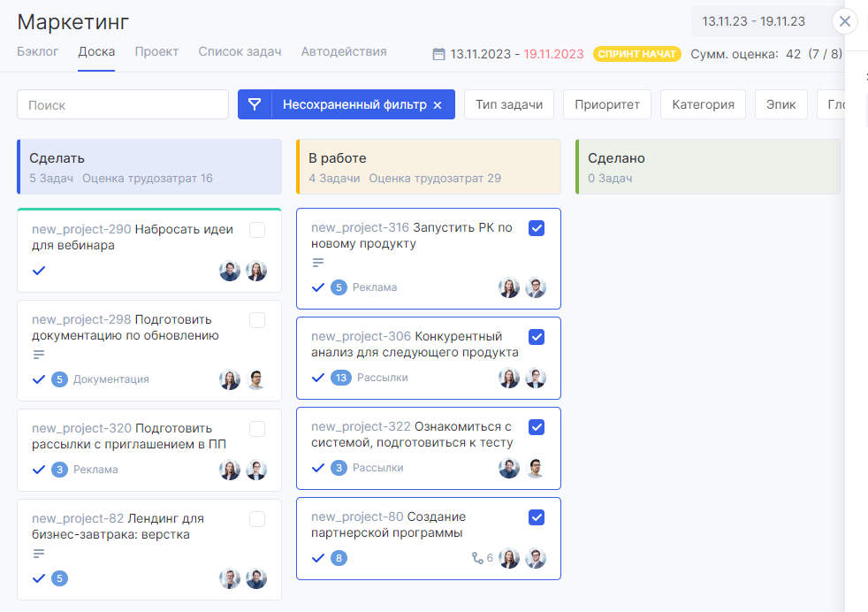Remove the unsaved filter with the X icon

click(x=437, y=105)
